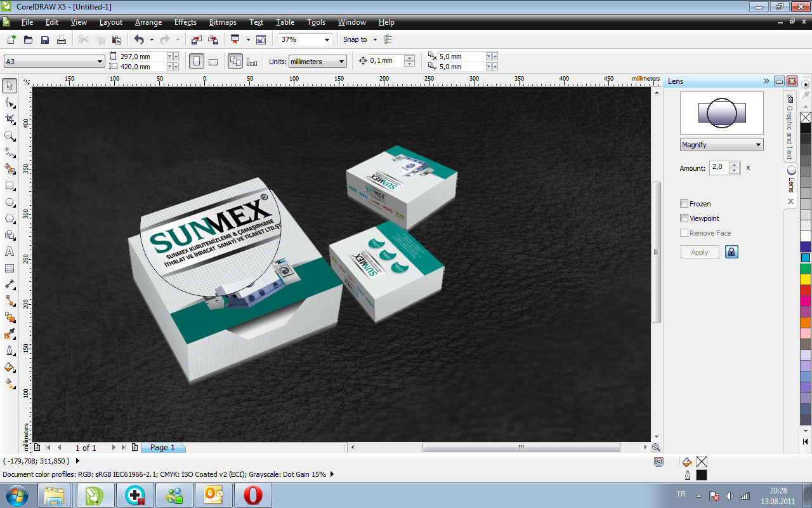Select the Pick tool
The image size is (812, 508).
point(10,86)
